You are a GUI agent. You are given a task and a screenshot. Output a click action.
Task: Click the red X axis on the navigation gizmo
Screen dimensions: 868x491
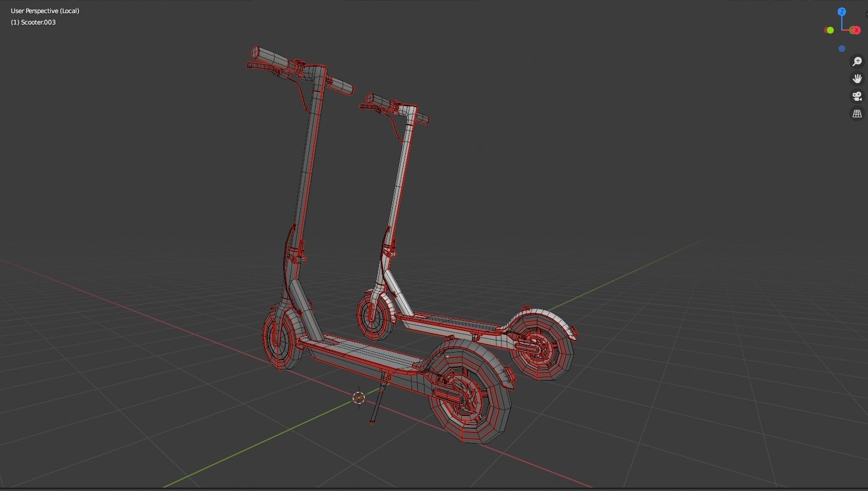point(855,30)
